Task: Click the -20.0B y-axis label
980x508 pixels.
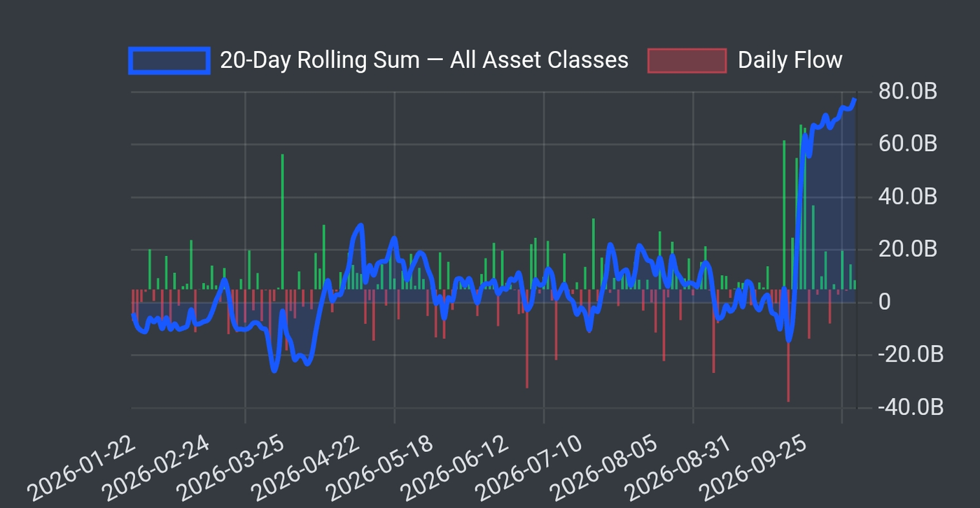Action: [910, 355]
